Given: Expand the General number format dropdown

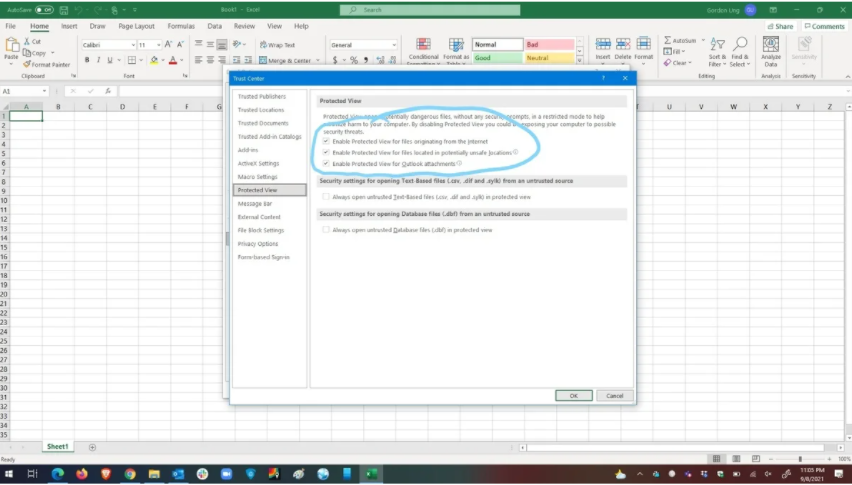Looking at the screenshot, I should 393,45.
